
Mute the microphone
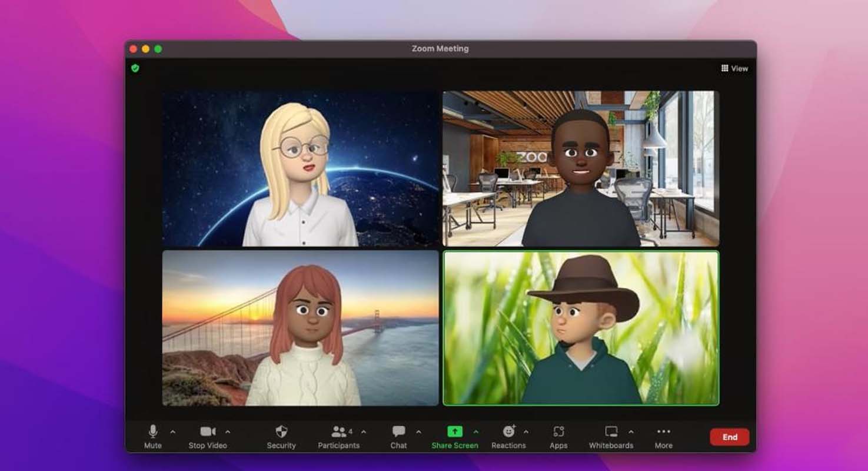[x=153, y=436]
